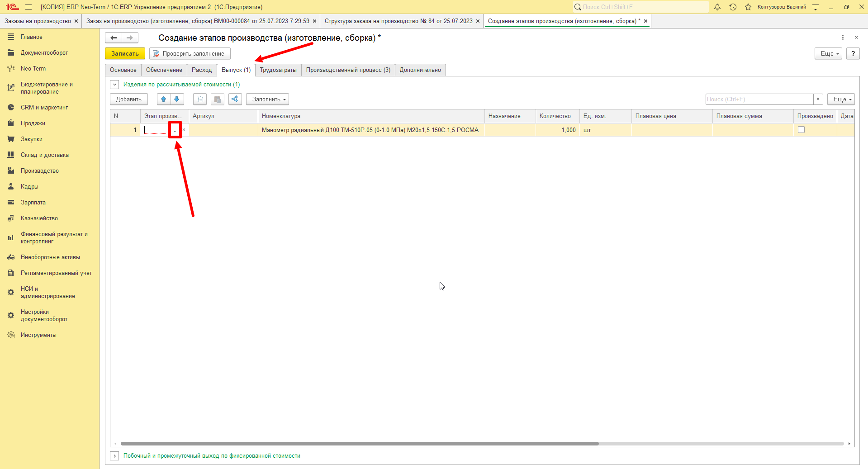Open the history clock icon
The height and width of the screenshot is (469, 868).
[733, 7]
